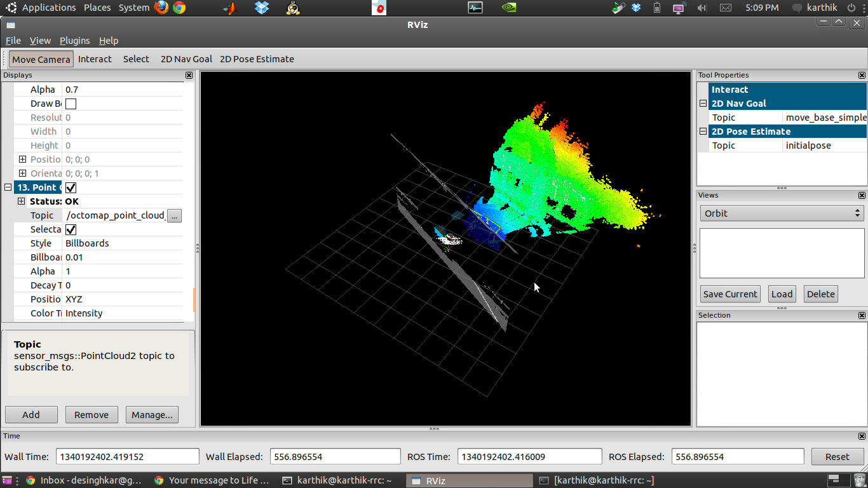This screenshot has width=868, height=488.
Task: Click the power/session button in the panel
Action: click(852, 8)
